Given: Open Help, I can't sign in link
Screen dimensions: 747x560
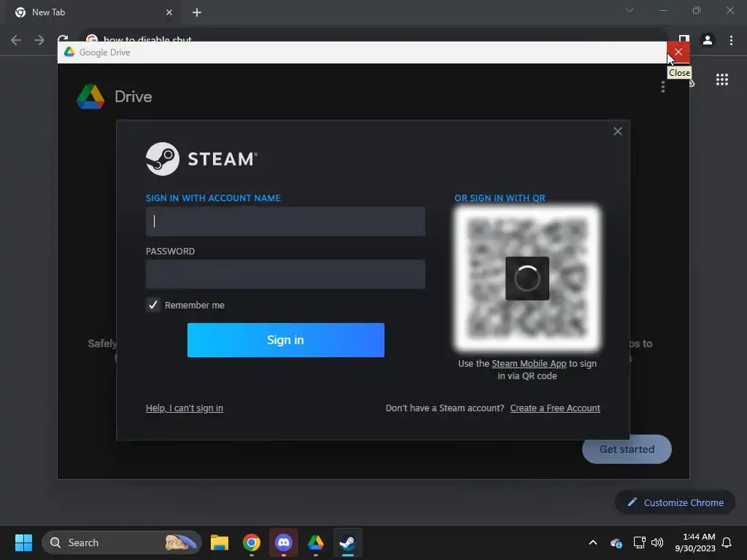Looking at the screenshot, I should click(x=185, y=408).
